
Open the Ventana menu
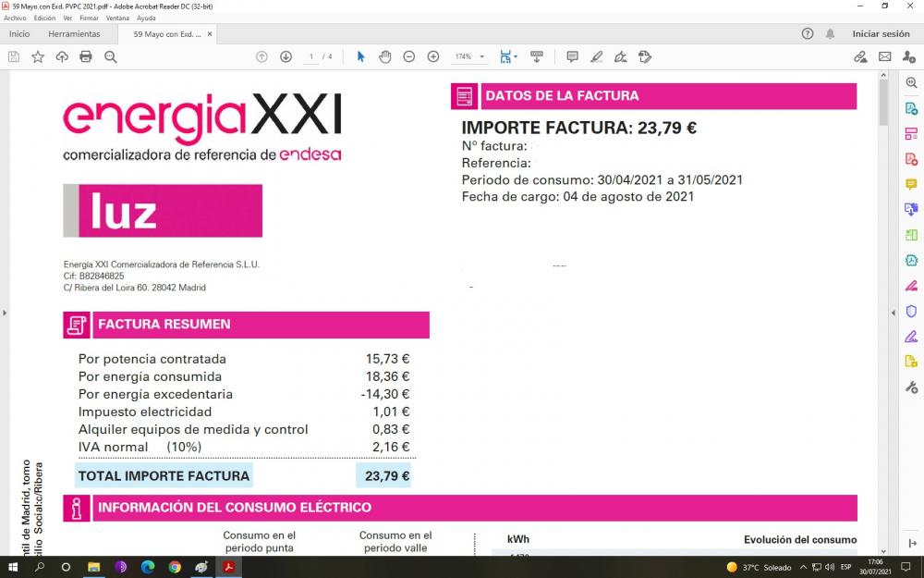point(117,18)
